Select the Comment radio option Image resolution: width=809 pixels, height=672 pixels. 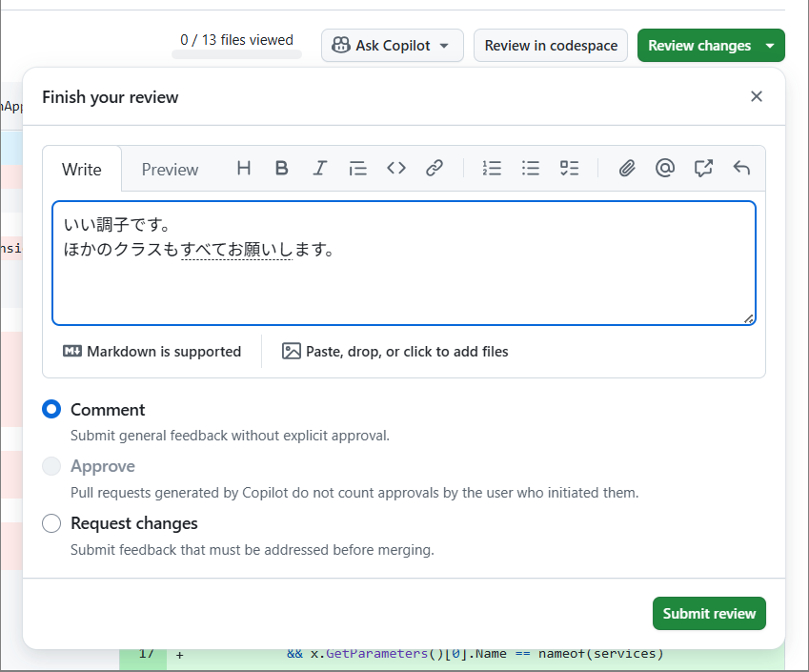[x=51, y=409]
